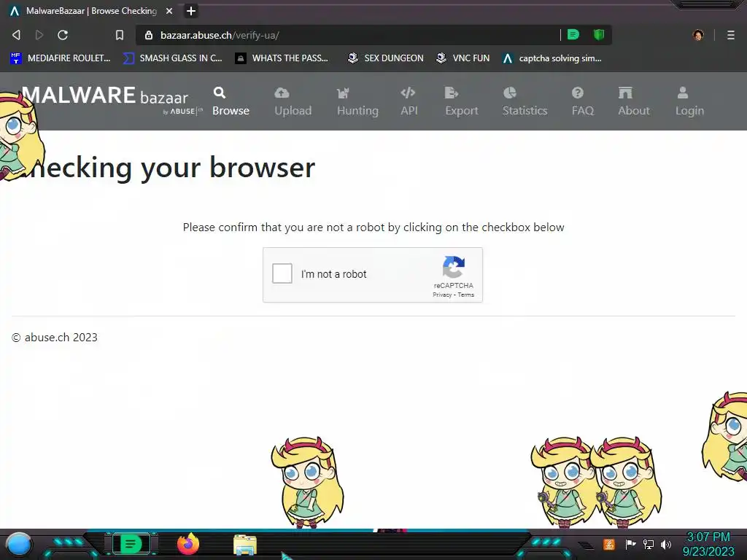
Task: Click the Star character sprite overlapping the logo
Action: tap(20, 136)
